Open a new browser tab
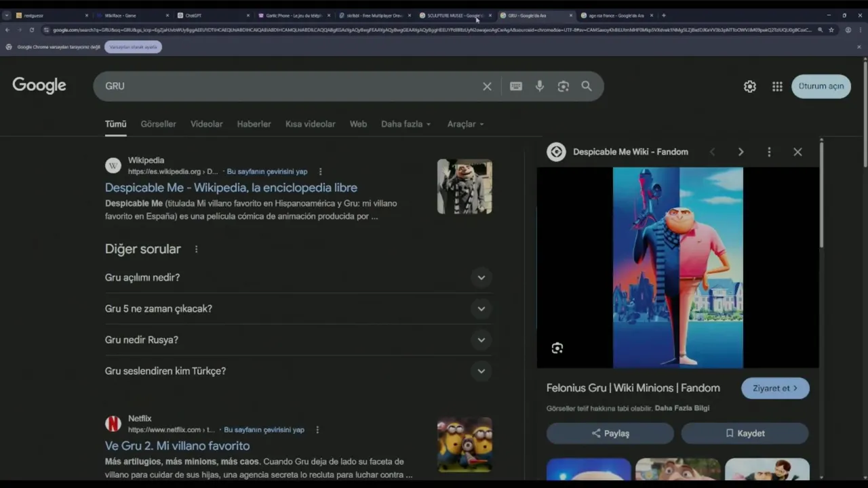This screenshot has height=488, width=868. click(663, 15)
